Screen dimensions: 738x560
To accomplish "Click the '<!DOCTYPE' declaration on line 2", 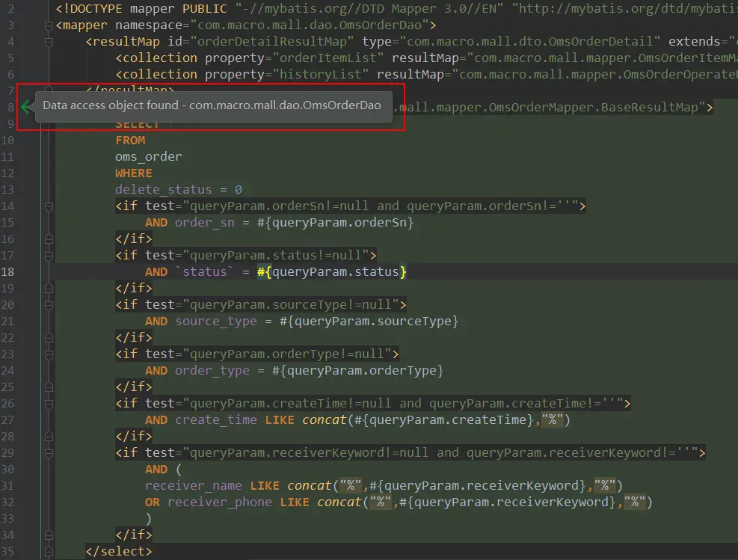I will (88, 8).
